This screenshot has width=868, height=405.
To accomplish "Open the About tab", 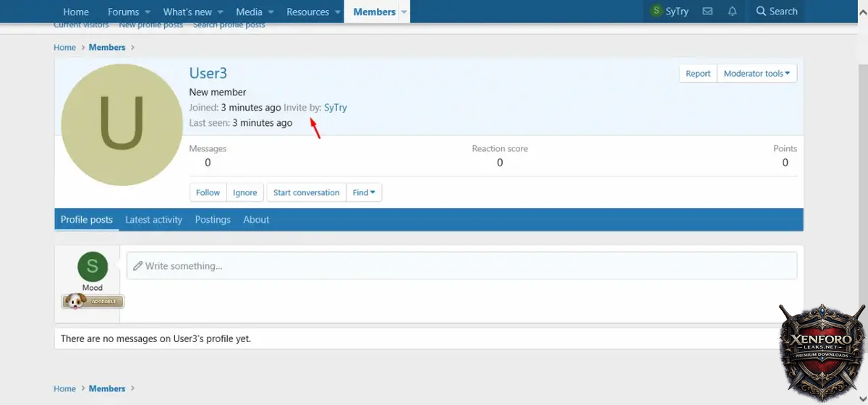I will pyautogui.click(x=256, y=220).
